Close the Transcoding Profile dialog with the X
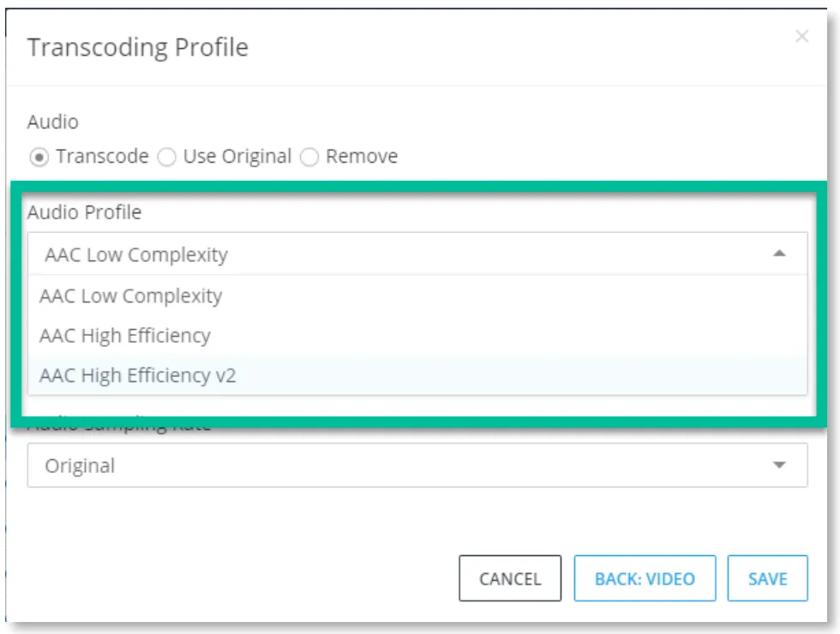 coord(801,36)
